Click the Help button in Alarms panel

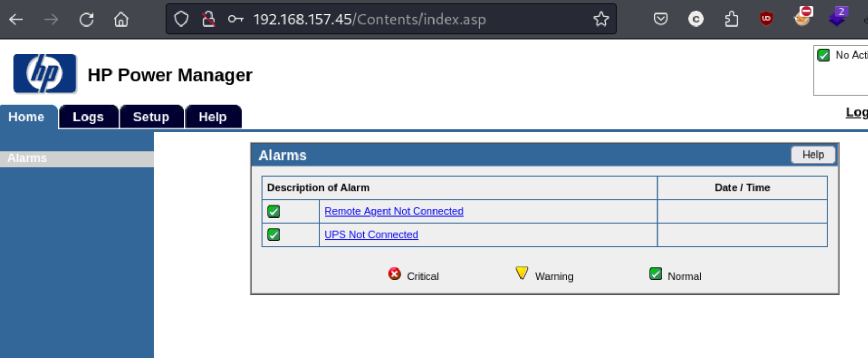(x=813, y=155)
